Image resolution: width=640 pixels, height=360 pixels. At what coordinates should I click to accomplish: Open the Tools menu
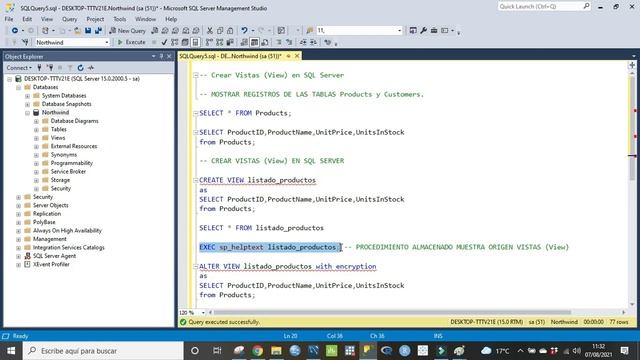120,19
